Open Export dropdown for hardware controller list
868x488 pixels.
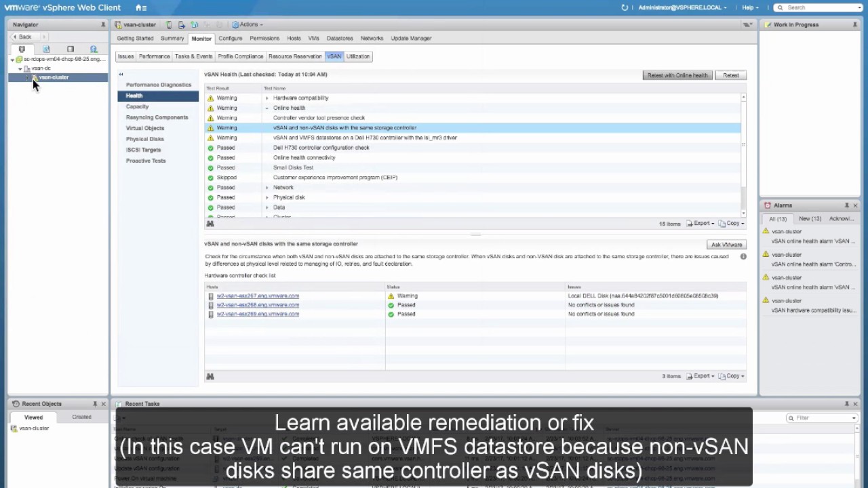701,376
